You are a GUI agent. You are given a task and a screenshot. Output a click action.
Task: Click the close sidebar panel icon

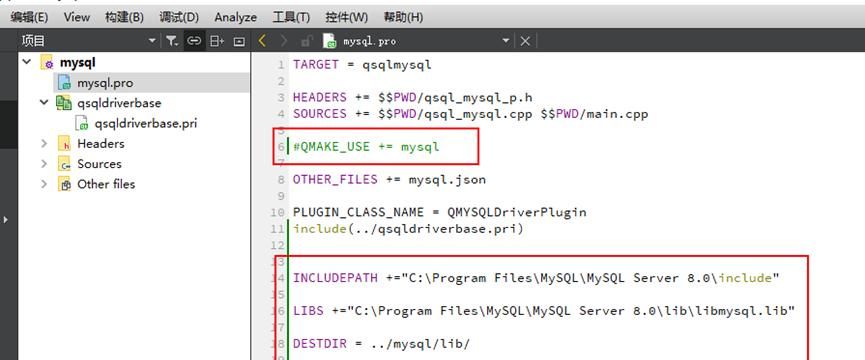pos(239,41)
